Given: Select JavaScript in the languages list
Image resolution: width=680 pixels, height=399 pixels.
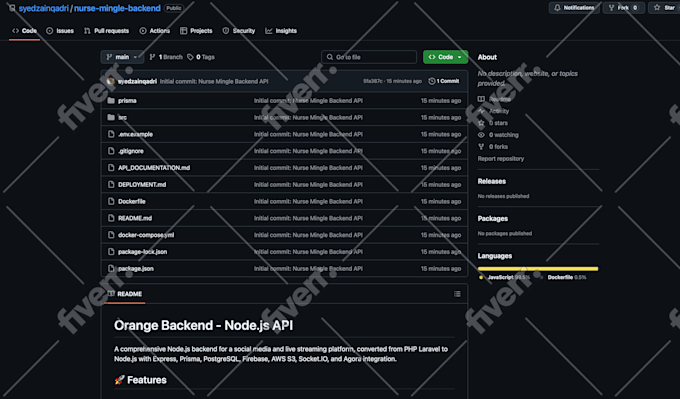Looking at the screenshot, I should (x=504, y=277).
